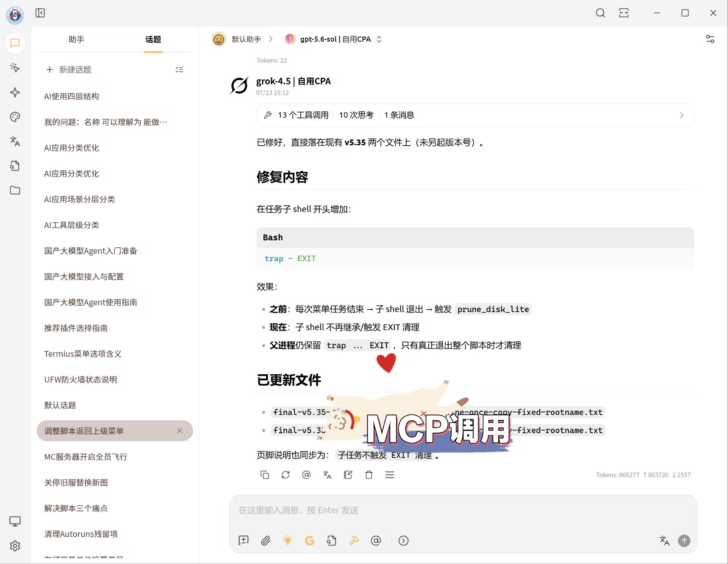Image resolution: width=728 pixels, height=564 pixels.
Task: Select topic AI工具层级分类
Action: (115, 225)
